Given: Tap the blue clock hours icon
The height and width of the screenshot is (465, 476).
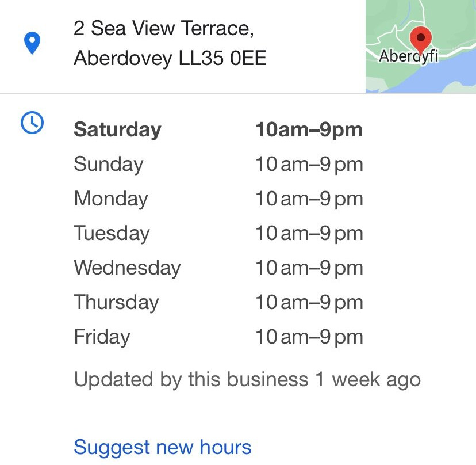Looking at the screenshot, I should click(x=32, y=123).
